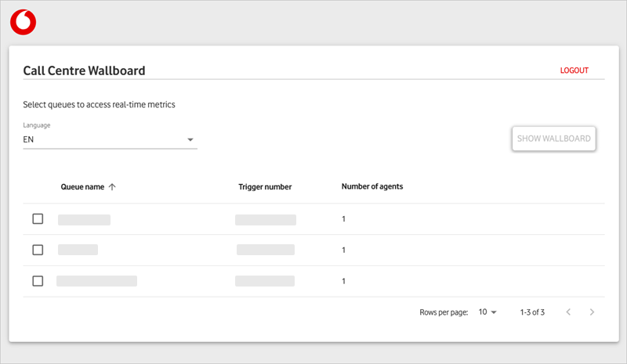Click the third row's queue name
Screen dimensions: 627x364
pyautogui.click(x=96, y=280)
